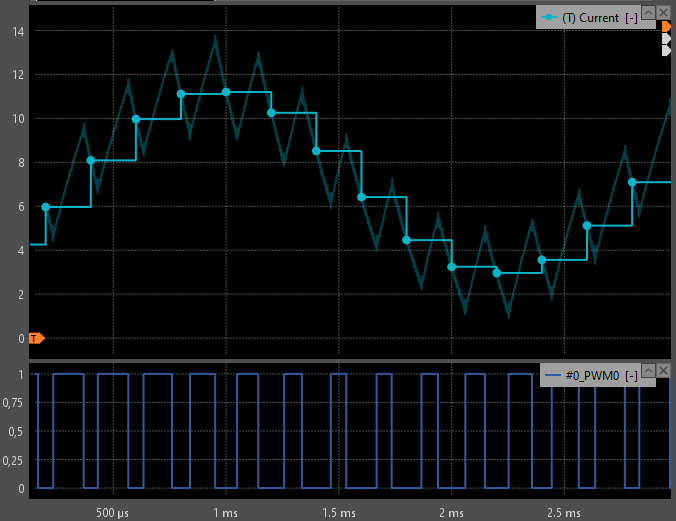676x521 pixels.
Task: Click the cyan Current legend line swatch
Action: click(x=549, y=18)
